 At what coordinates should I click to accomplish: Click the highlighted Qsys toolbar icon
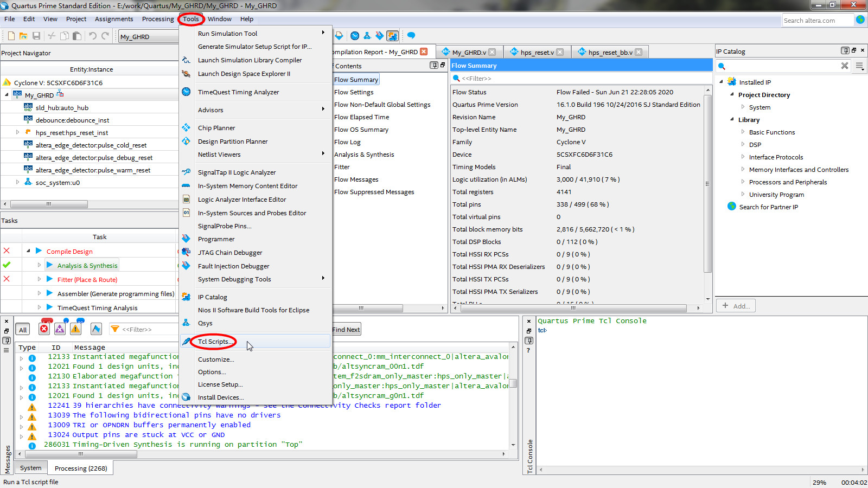click(393, 36)
